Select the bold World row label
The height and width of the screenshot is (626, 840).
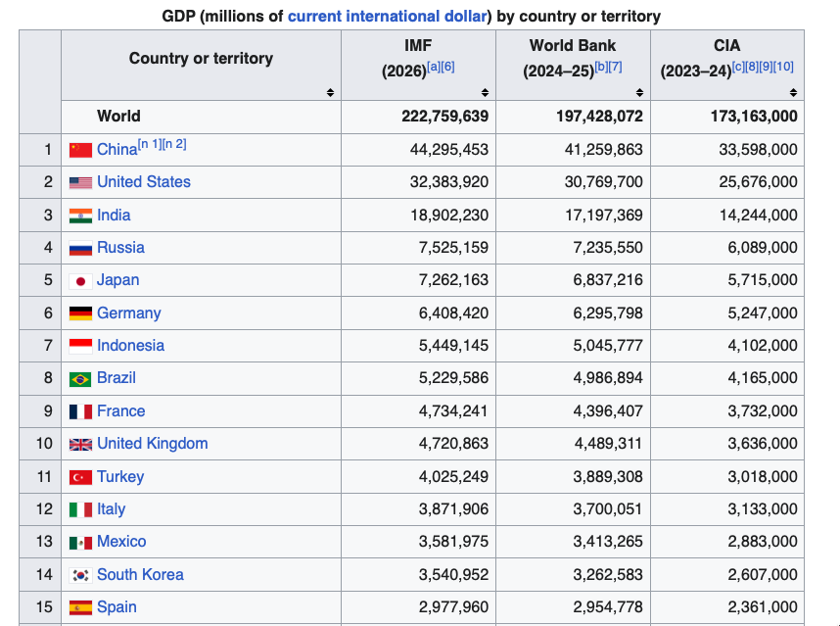coord(118,117)
